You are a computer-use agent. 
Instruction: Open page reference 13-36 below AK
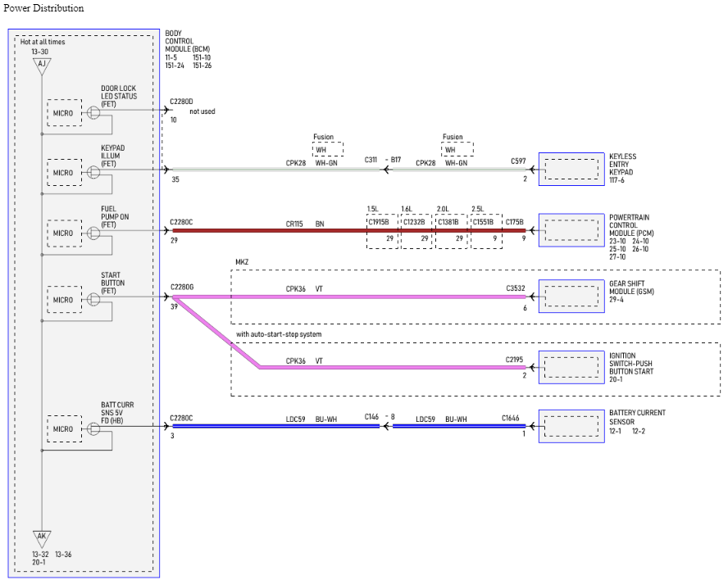point(63,554)
